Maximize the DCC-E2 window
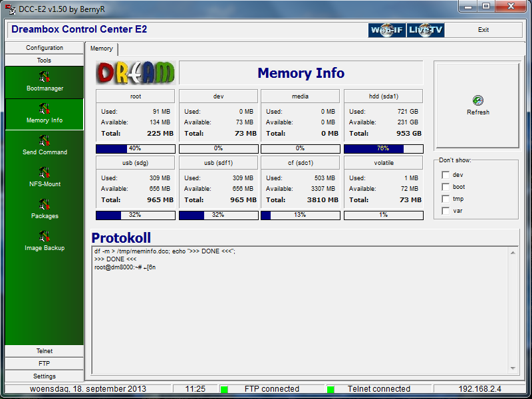The width and height of the screenshot is (532, 399). [486, 7]
